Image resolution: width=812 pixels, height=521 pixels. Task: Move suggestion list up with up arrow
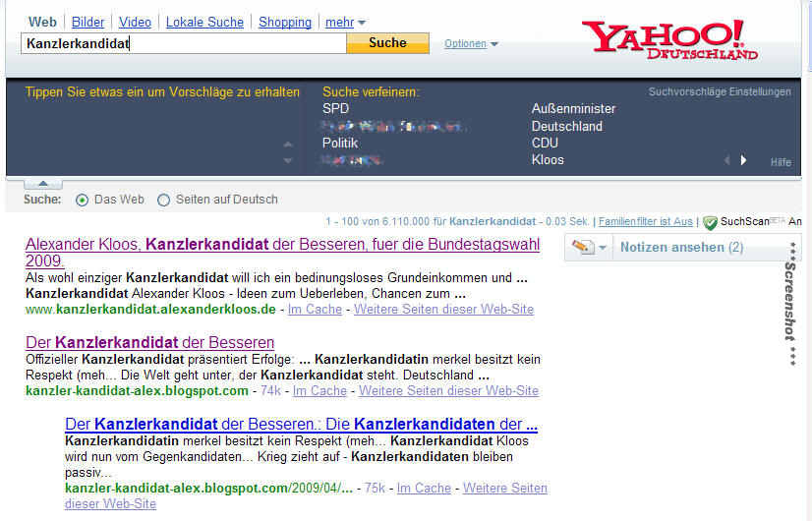coord(288,145)
